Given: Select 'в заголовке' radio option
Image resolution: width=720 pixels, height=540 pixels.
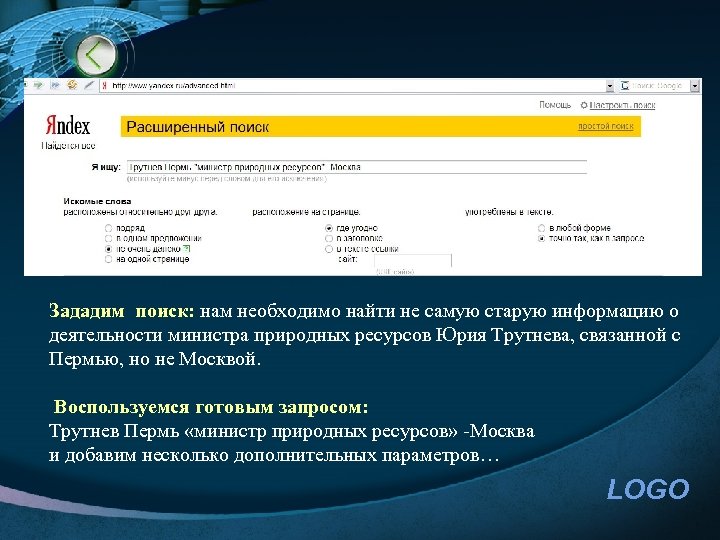Looking at the screenshot, I should (329, 239).
